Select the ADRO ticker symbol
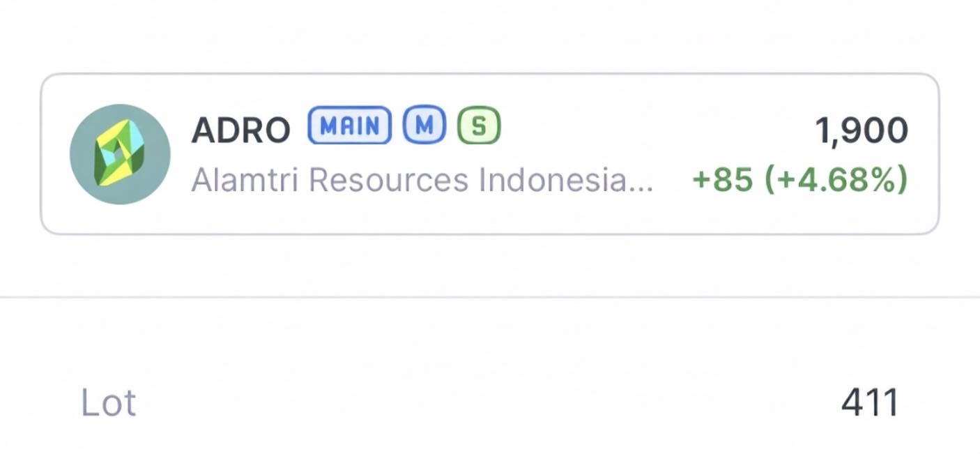The width and height of the screenshot is (980, 454). (240, 130)
